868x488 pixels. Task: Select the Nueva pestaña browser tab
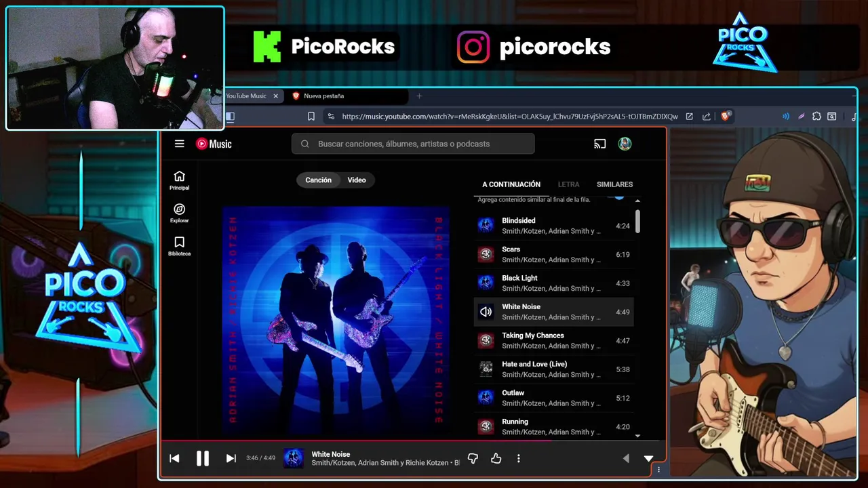pyautogui.click(x=346, y=96)
